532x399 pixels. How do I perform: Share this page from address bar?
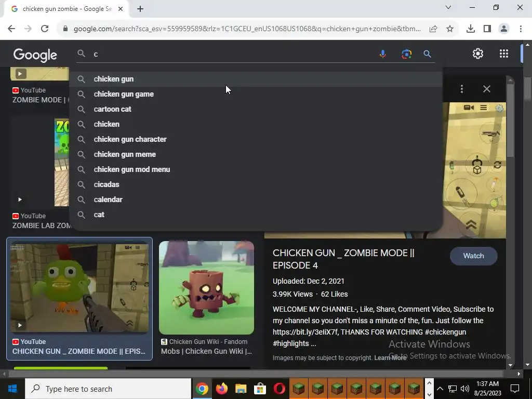433,29
